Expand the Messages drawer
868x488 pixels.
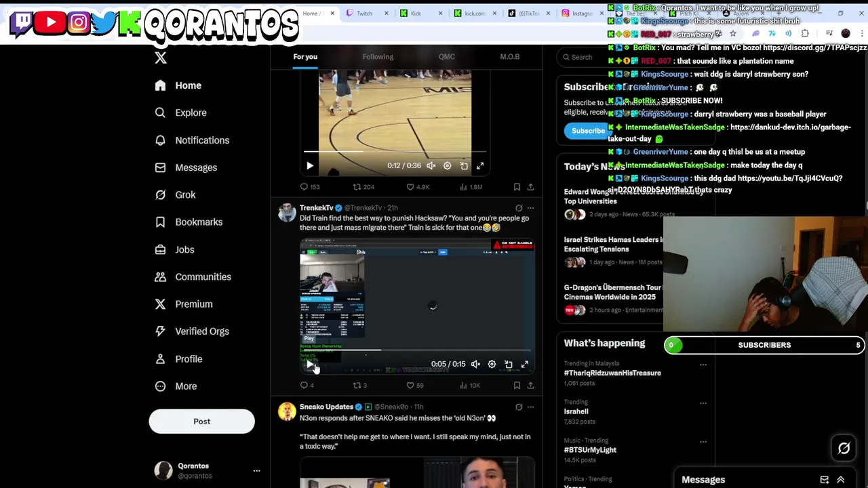[840, 480]
